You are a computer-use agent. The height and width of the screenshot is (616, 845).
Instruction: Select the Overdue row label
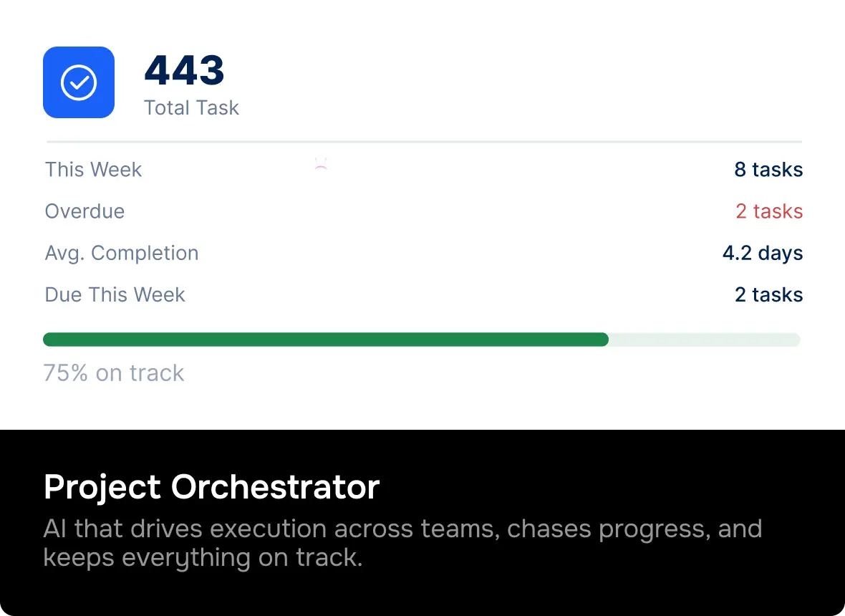click(84, 211)
